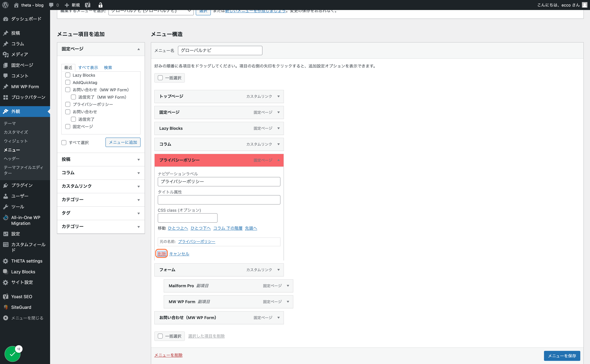The height and width of the screenshot is (364, 590).
Task: Click user avatar next to ecco さん
Action: (x=585, y=5)
